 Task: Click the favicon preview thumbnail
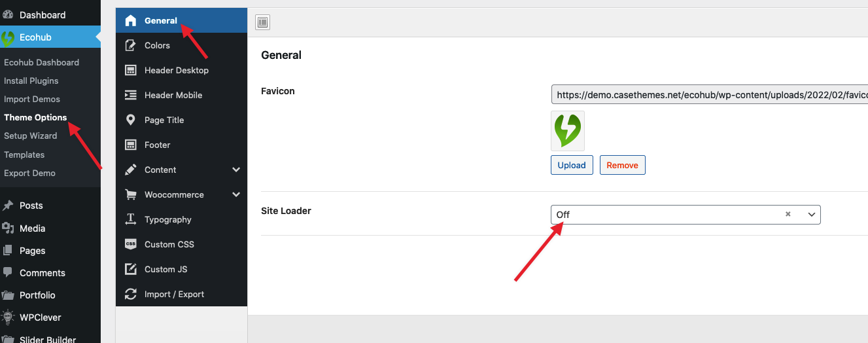pyautogui.click(x=568, y=131)
